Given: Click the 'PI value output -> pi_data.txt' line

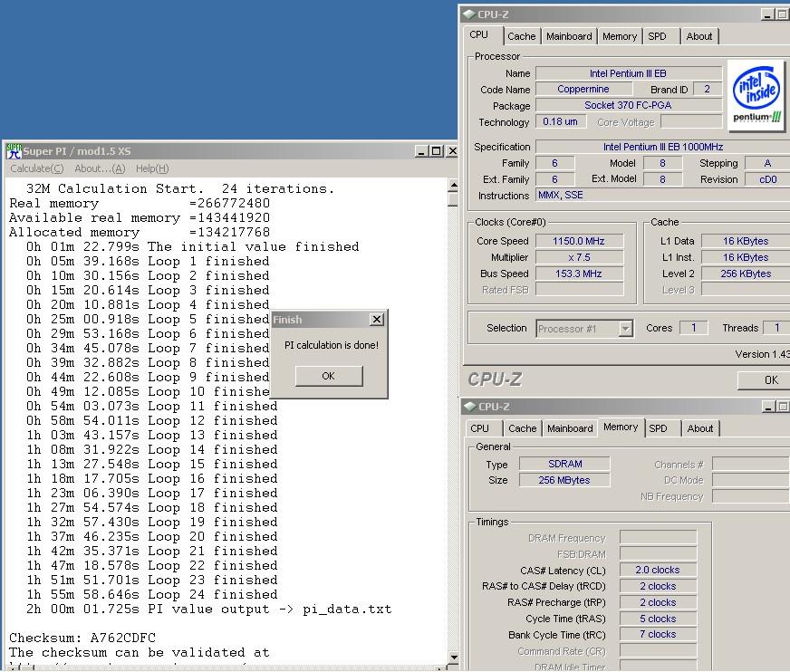Looking at the screenshot, I should click(209, 609).
